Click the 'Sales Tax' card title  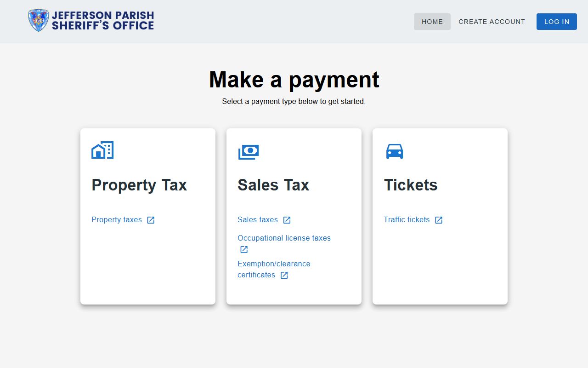(273, 185)
